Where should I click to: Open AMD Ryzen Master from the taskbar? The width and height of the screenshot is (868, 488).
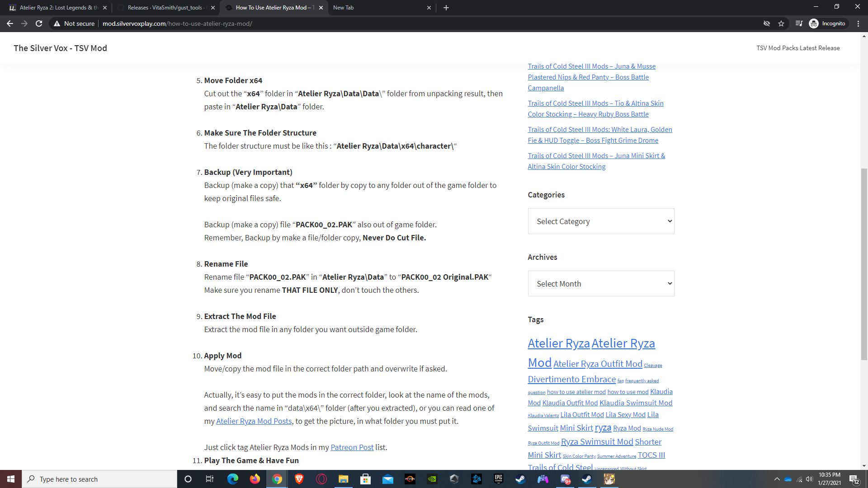click(x=410, y=479)
